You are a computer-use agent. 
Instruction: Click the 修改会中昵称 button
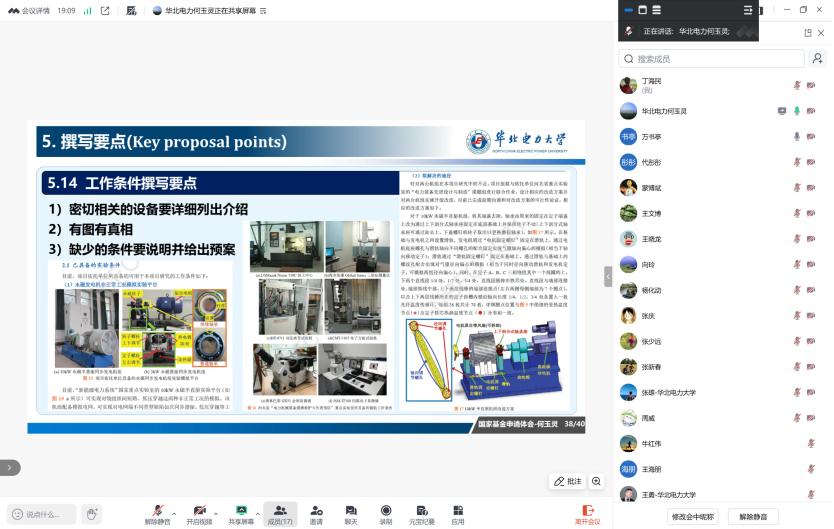pyautogui.click(x=692, y=516)
